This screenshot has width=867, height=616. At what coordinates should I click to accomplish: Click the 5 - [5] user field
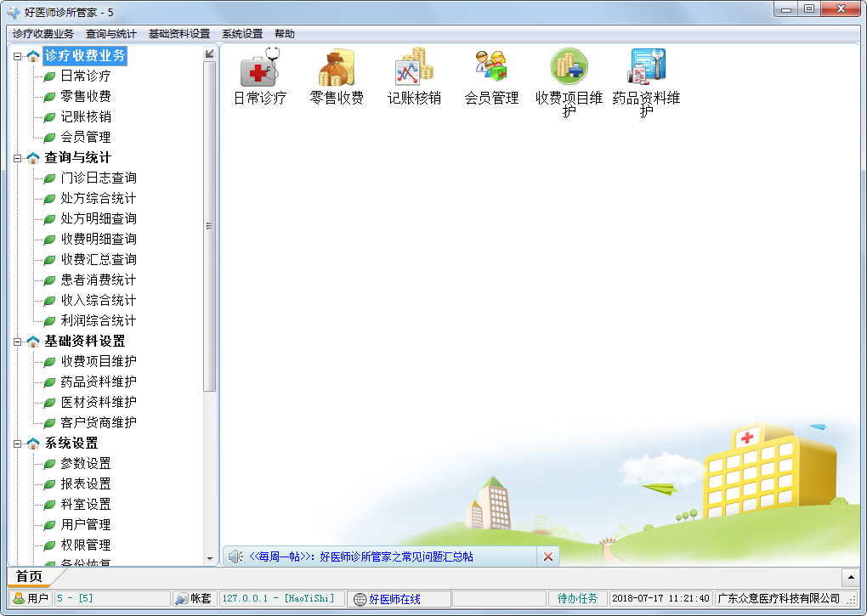point(112,598)
